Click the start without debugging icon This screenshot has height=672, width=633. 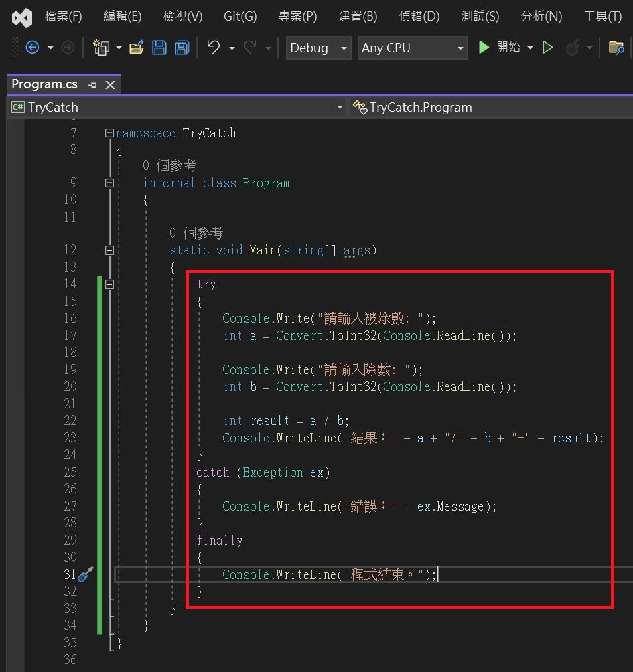pos(548,47)
